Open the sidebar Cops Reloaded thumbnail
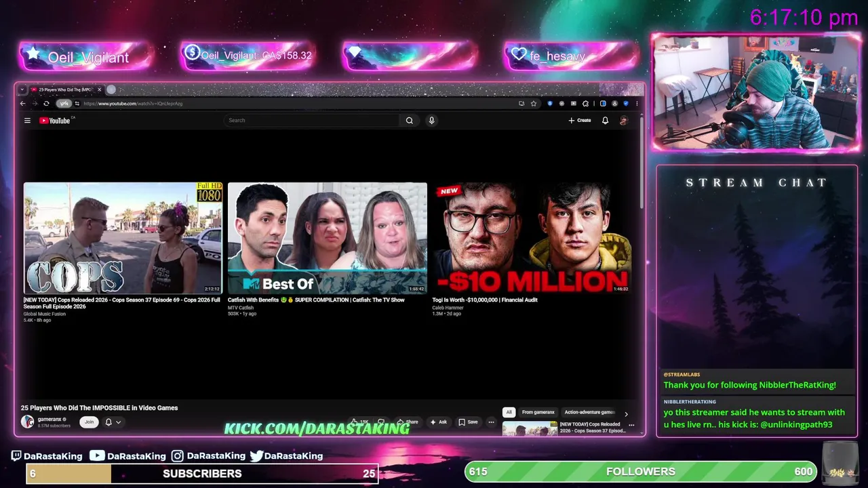 pos(530,428)
